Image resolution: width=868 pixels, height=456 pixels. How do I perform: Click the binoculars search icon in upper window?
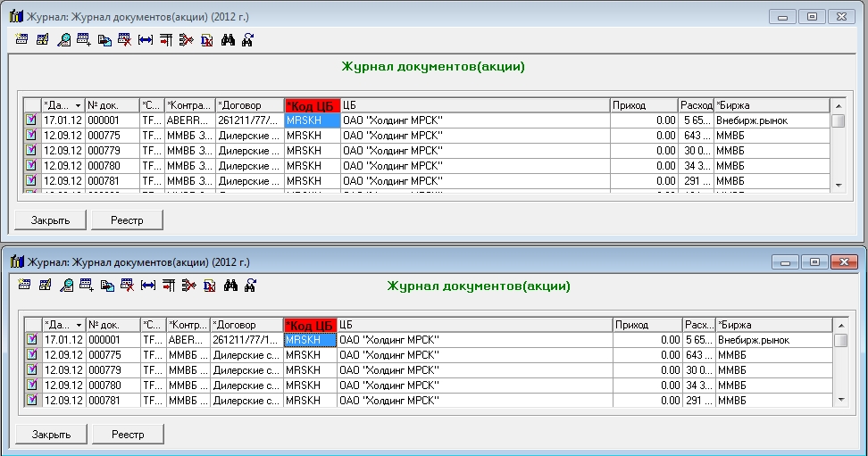click(228, 39)
